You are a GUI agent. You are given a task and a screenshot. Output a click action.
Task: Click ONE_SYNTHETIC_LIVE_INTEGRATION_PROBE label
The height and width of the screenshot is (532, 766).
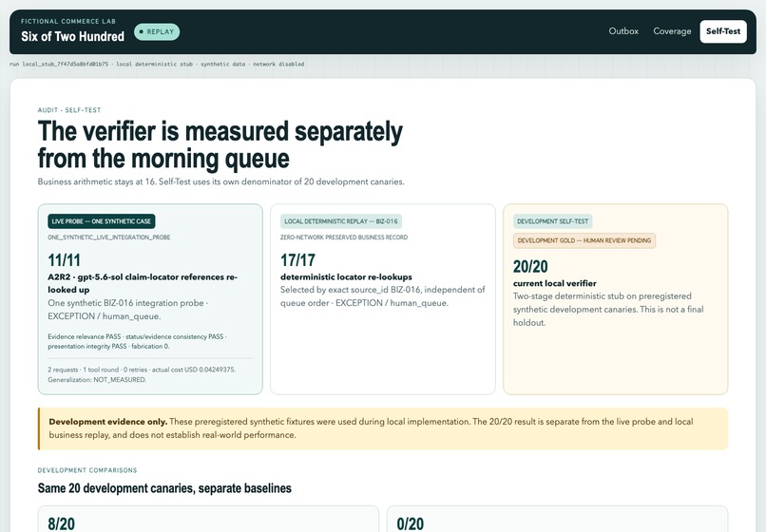[109, 237]
